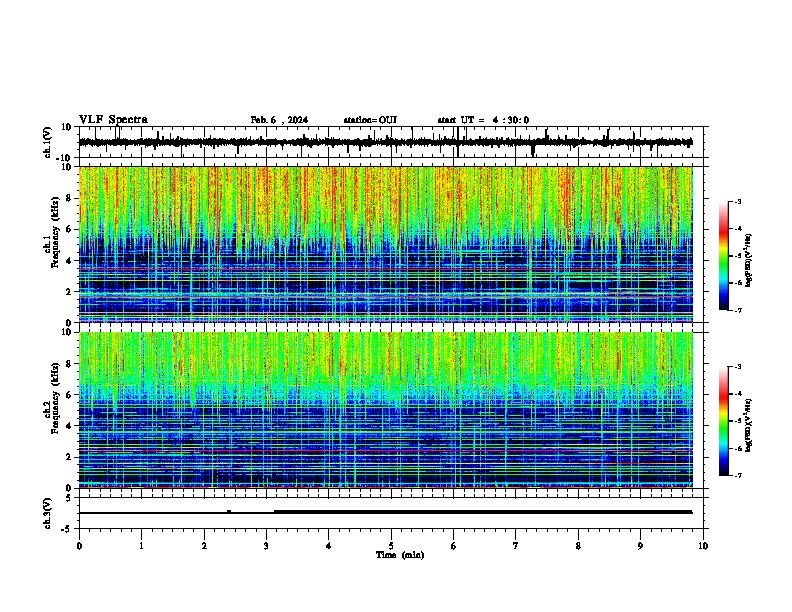The image size is (792, 612).
Task: Click inside the ch.1 spectrogram panel
Action: 385,244
